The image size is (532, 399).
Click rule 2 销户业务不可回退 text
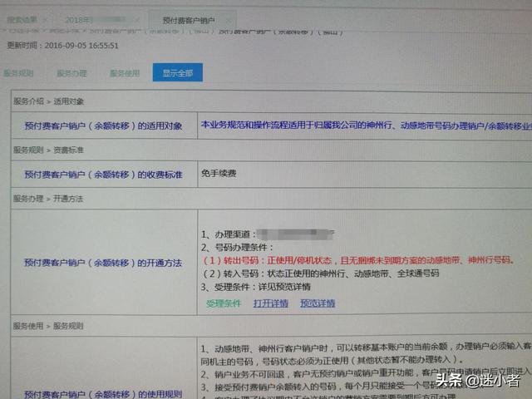tap(366, 373)
